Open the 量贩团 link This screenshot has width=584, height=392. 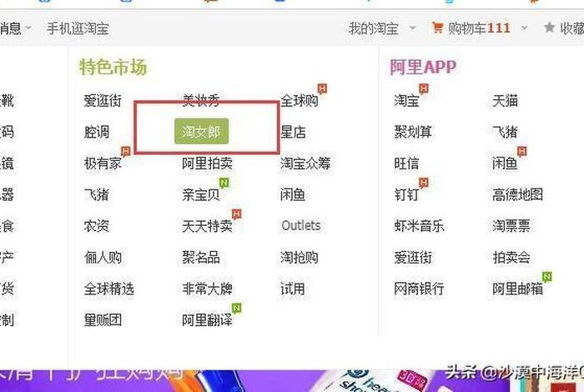pos(103,319)
